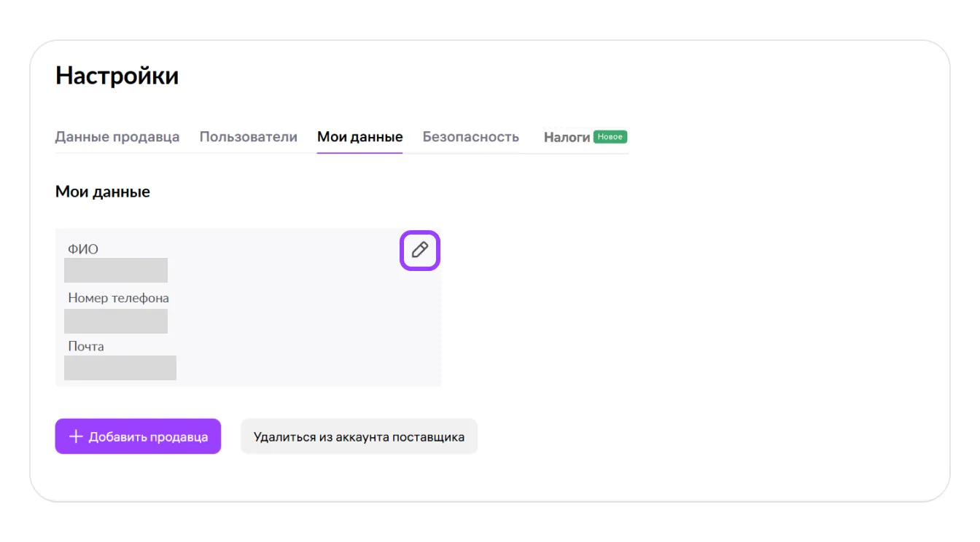Viewport: 980px width, 542px height.
Task: Click the Настройки page title
Action: (117, 76)
